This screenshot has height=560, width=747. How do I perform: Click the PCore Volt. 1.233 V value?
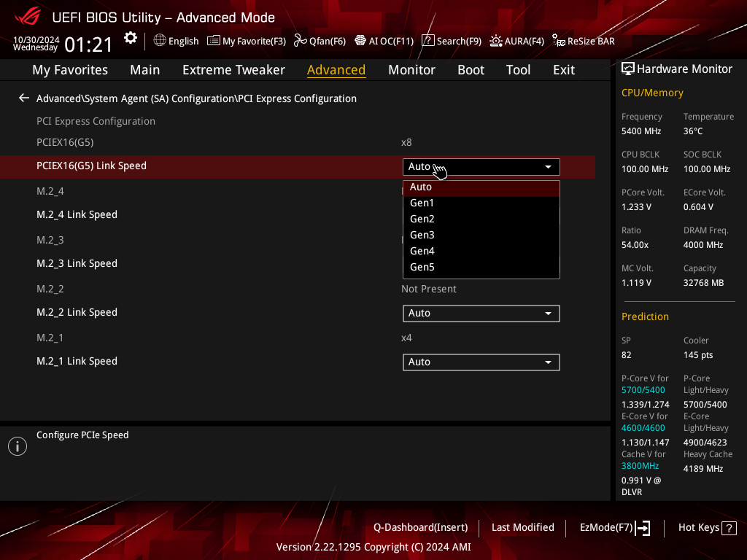636,207
